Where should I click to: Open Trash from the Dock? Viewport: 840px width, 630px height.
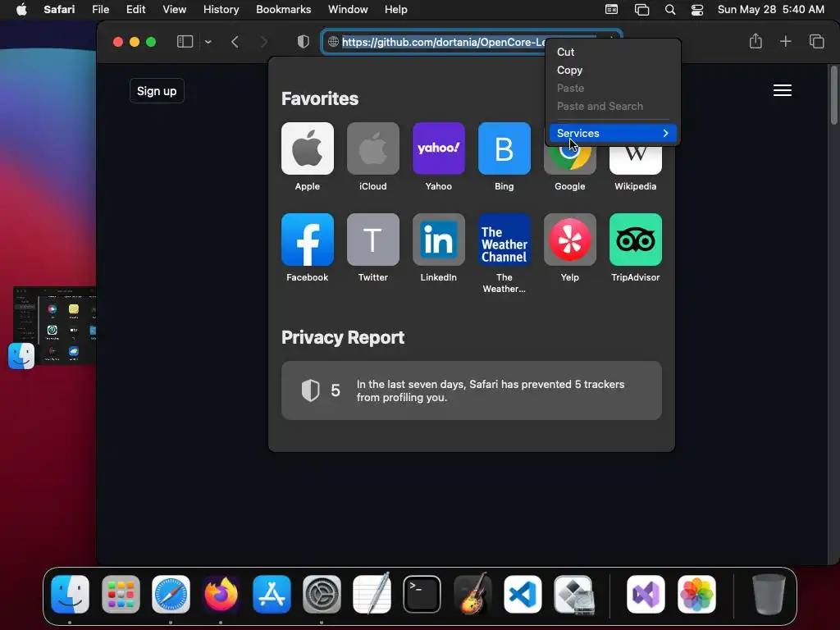(x=769, y=594)
